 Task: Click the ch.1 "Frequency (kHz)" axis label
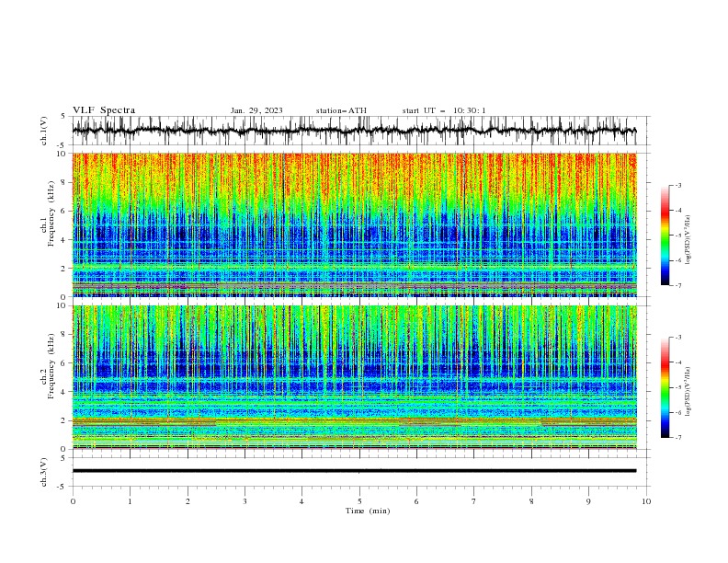click(x=51, y=213)
